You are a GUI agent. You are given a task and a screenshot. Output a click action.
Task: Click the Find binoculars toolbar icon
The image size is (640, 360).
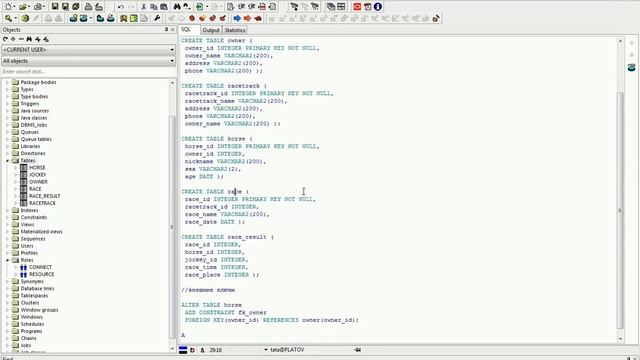click(177, 7)
